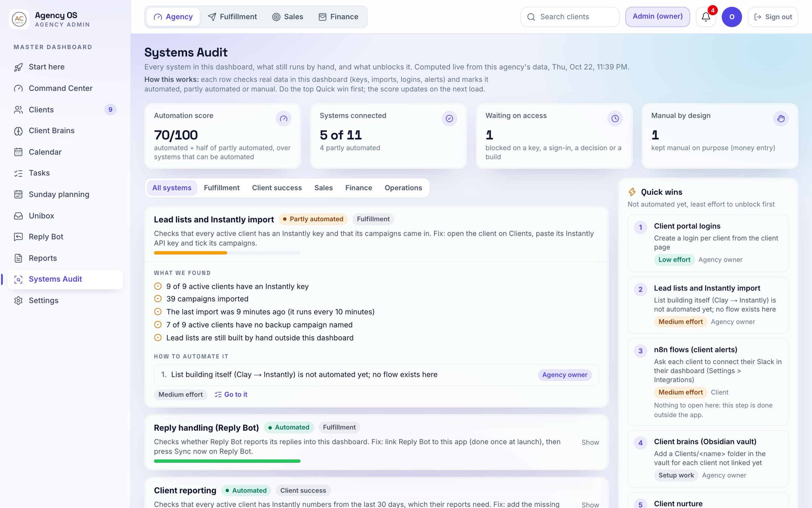Screen dimensions: 812x508
Task: Open the Client portal logins quick win
Action: tap(708, 243)
